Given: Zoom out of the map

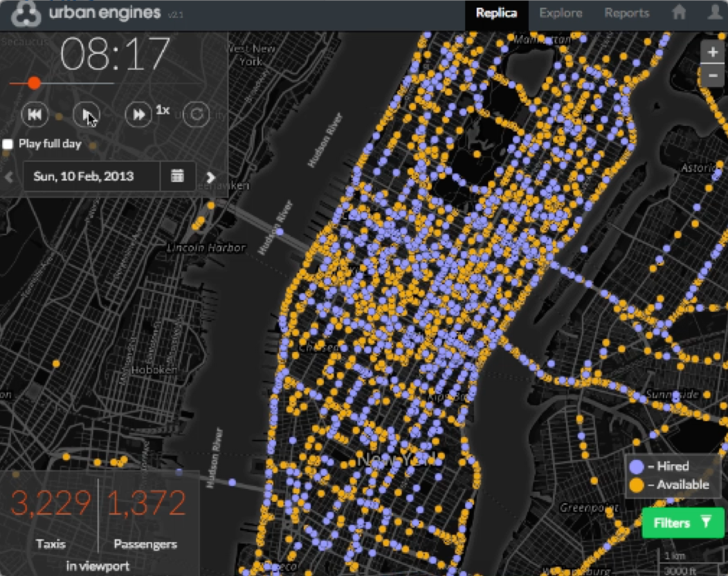Looking at the screenshot, I should tap(712, 75).
